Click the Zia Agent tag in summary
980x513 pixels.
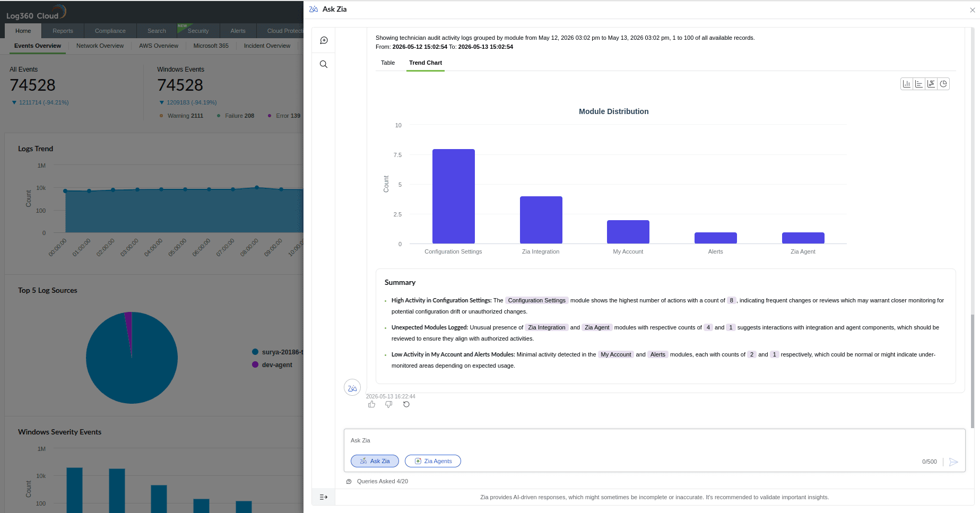click(597, 327)
